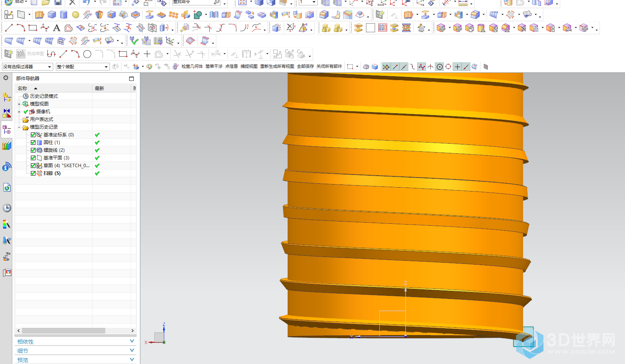Uncheck 扫掠 (5) feature checkbox
Screen dimensions: 625x364
[x=33, y=173]
